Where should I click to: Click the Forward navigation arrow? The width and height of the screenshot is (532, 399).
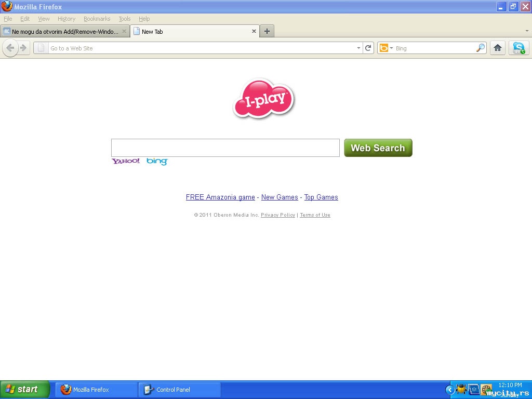(x=23, y=48)
